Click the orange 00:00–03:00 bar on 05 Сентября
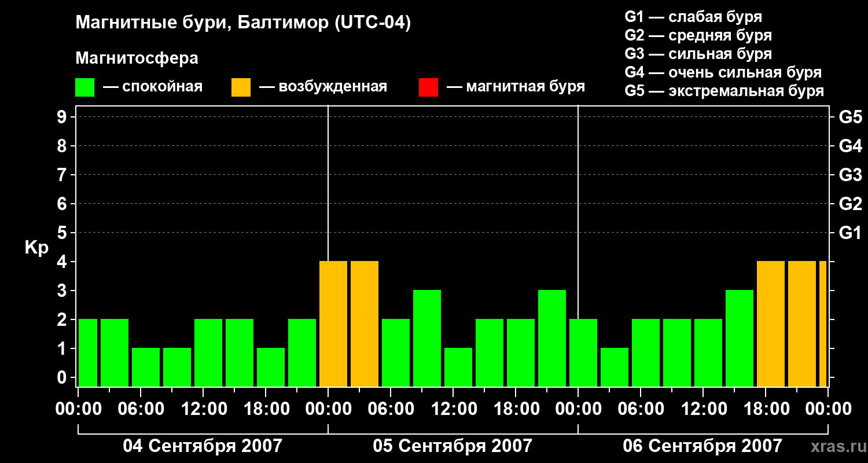 click(333, 324)
